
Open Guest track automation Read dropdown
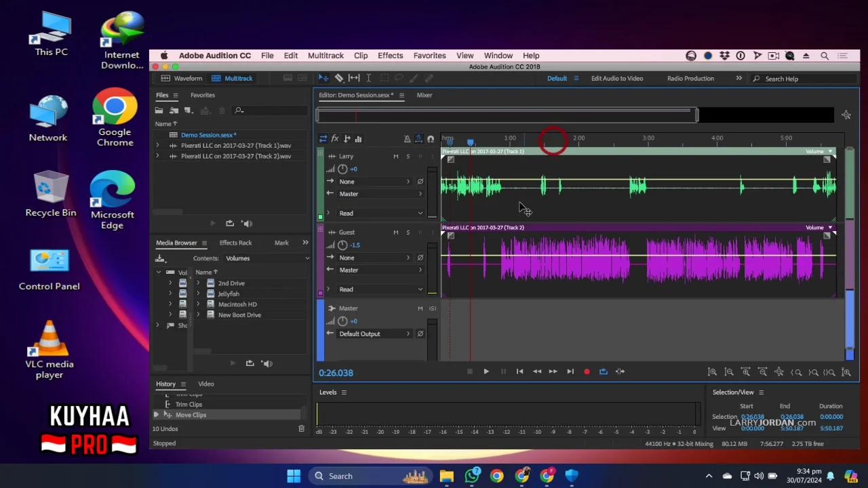[x=380, y=289]
